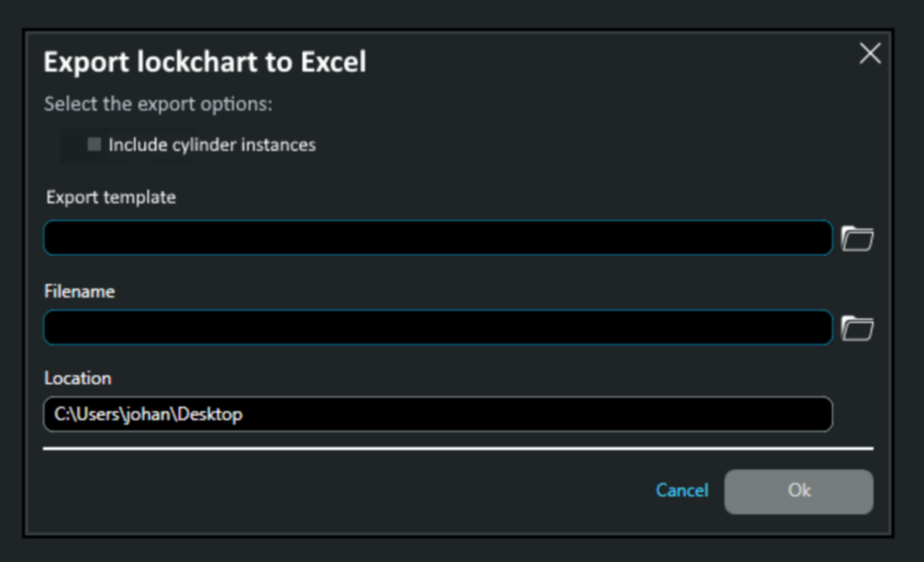Click the "Include cylinder instances" label text
Image resolution: width=924 pixels, height=562 pixels.
pyautogui.click(x=212, y=145)
